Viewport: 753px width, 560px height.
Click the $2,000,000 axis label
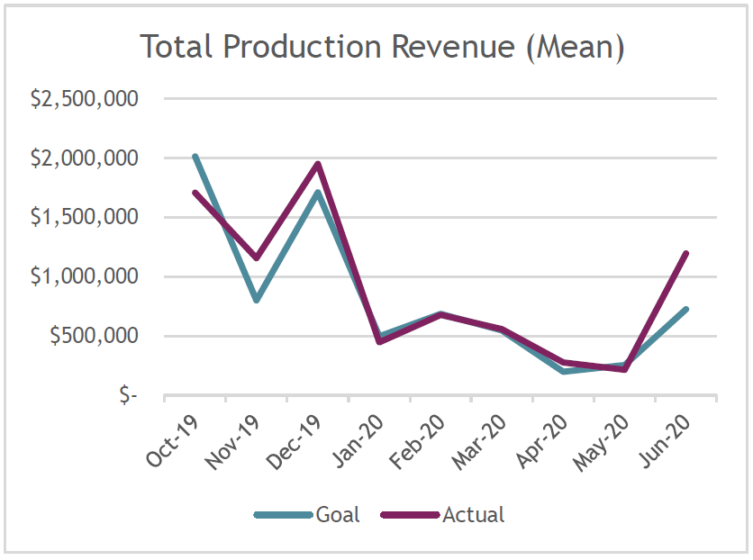pyautogui.click(x=84, y=158)
